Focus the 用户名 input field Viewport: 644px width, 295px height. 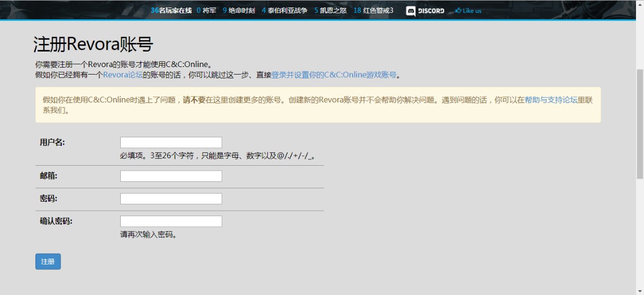[171, 142]
